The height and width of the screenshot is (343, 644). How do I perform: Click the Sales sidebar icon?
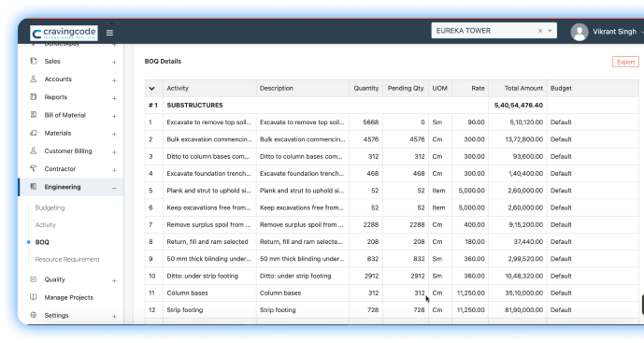[x=34, y=61]
